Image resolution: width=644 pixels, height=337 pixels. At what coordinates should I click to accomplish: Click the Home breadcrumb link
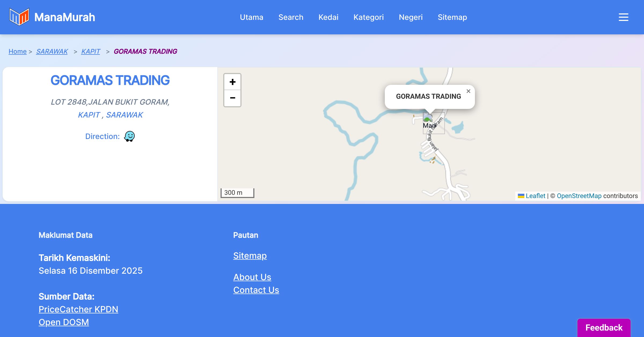click(17, 51)
